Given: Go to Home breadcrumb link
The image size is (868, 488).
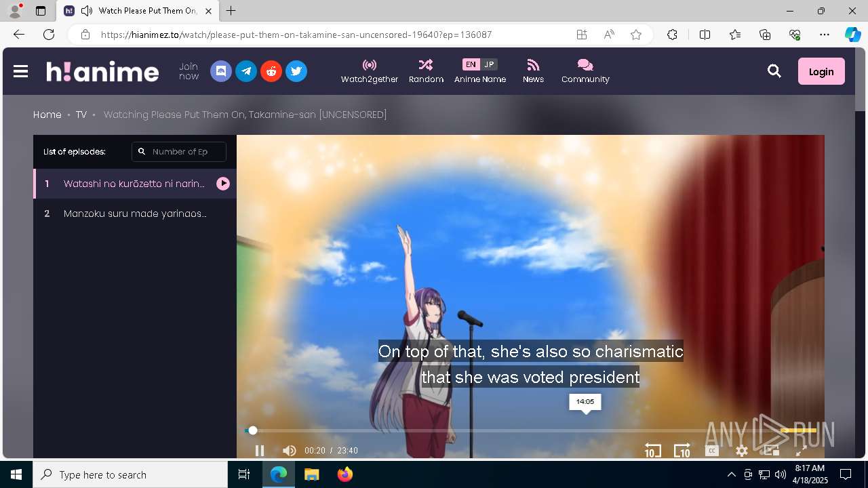Looking at the screenshot, I should tap(47, 115).
